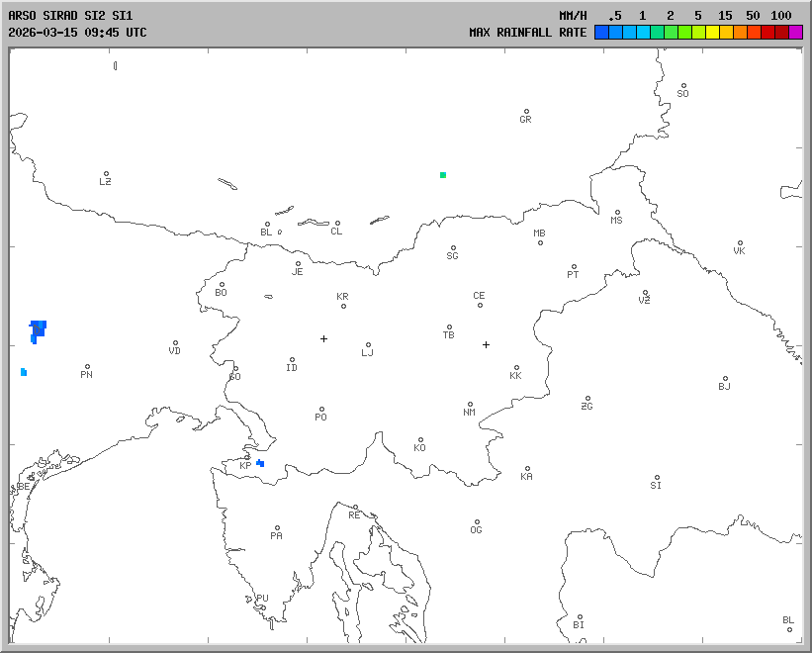Select the NM city marker

click(x=470, y=405)
